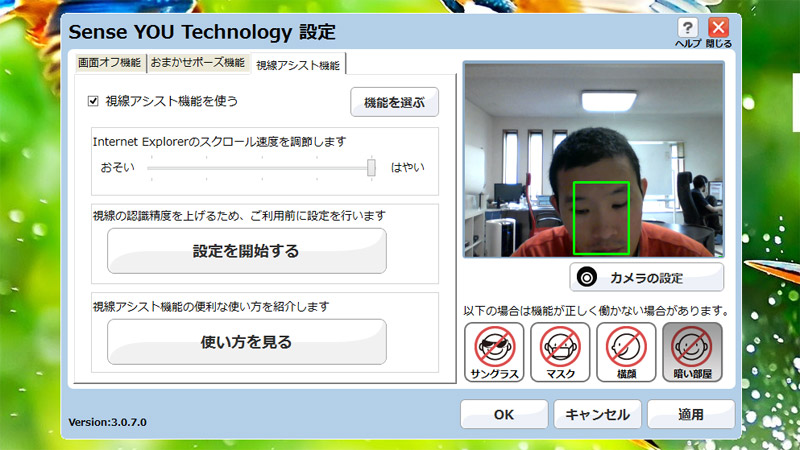Toggle 視線アシスト機能を使う checkbox
This screenshot has height=450, width=800.
93,101
